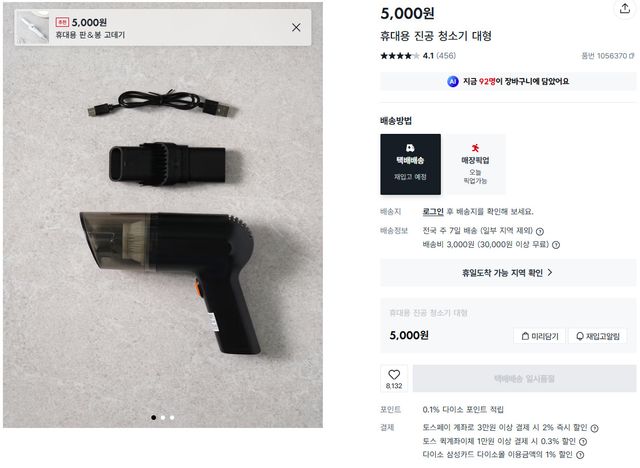Click the 미리담기 button
This screenshot has width=640, height=468.
(x=539, y=336)
